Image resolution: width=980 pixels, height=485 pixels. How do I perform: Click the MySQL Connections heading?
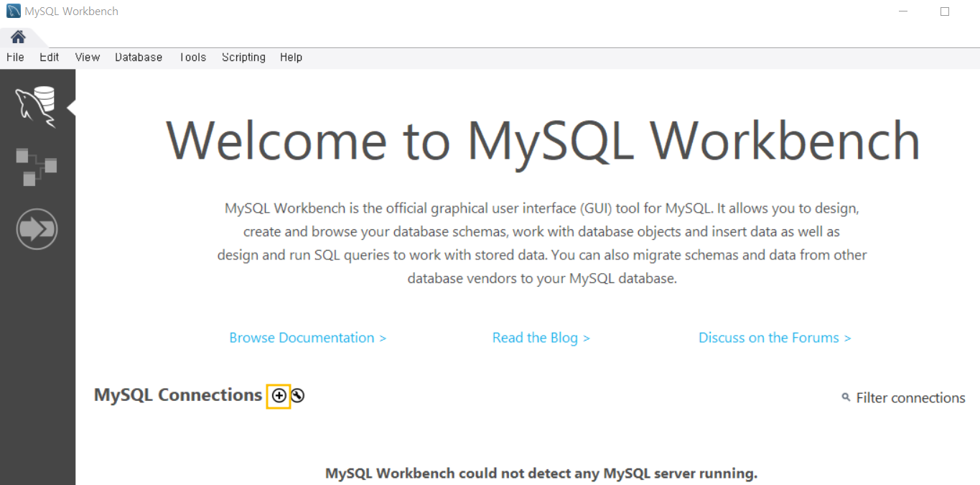point(178,395)
